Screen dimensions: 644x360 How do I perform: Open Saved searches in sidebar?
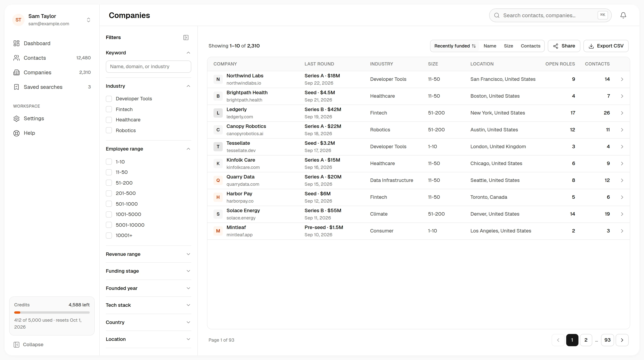pyautogui.click(x=52, y=87)
